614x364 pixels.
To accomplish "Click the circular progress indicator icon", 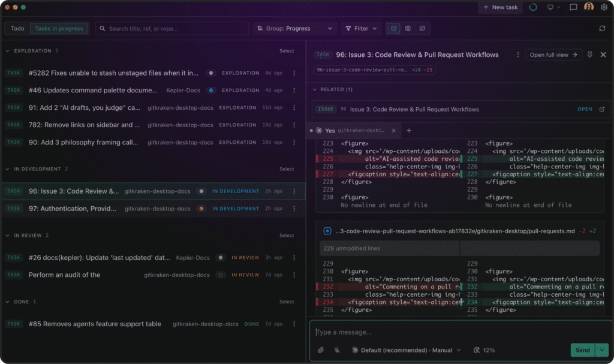I will (533, 7).
